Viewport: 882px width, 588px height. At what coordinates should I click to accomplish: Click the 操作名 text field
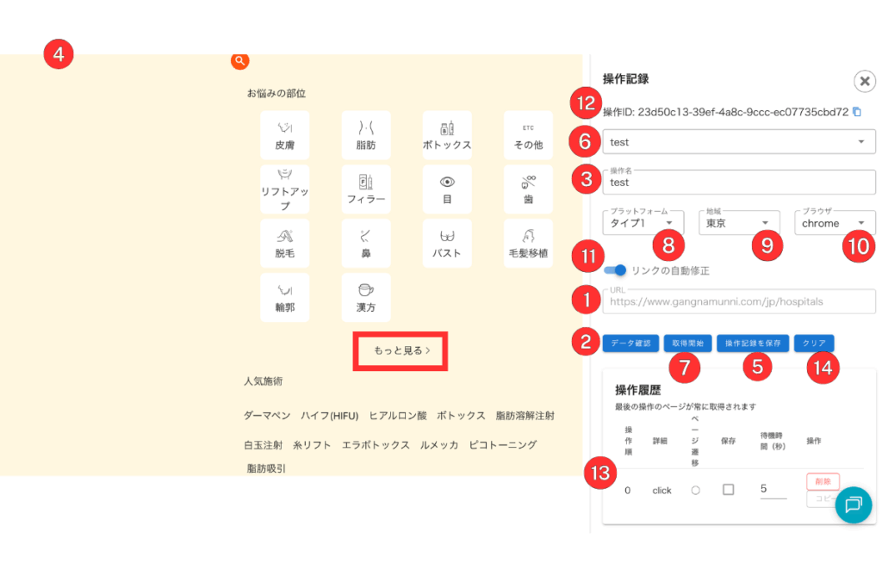(739, 183)
